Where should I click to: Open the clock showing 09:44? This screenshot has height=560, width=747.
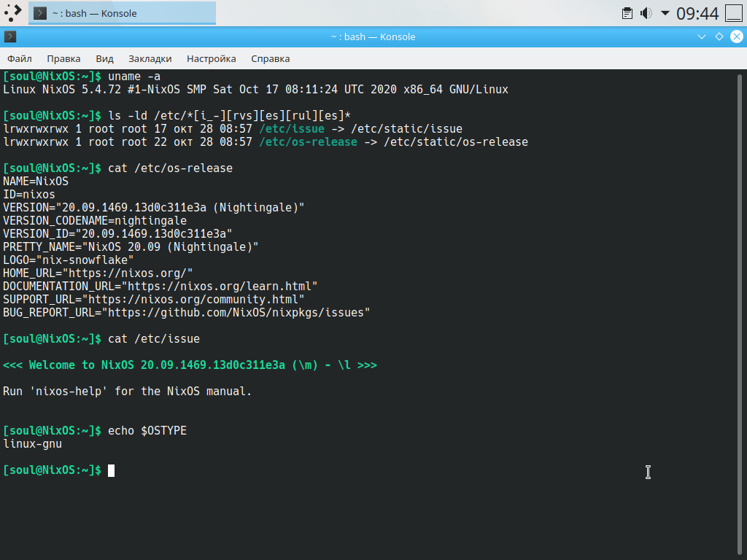tap(697, 13)
